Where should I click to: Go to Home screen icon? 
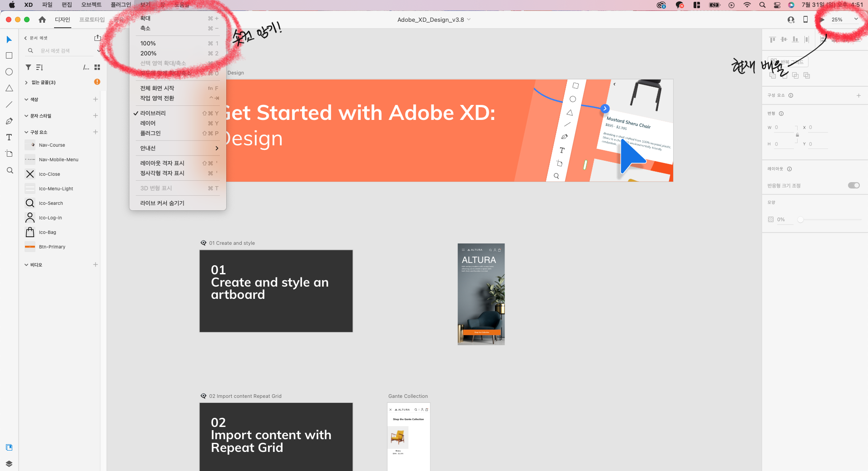coord(42,20)
